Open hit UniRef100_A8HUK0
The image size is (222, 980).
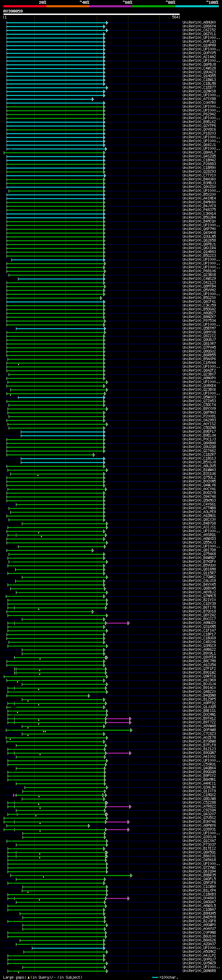(x=199, y=23)
